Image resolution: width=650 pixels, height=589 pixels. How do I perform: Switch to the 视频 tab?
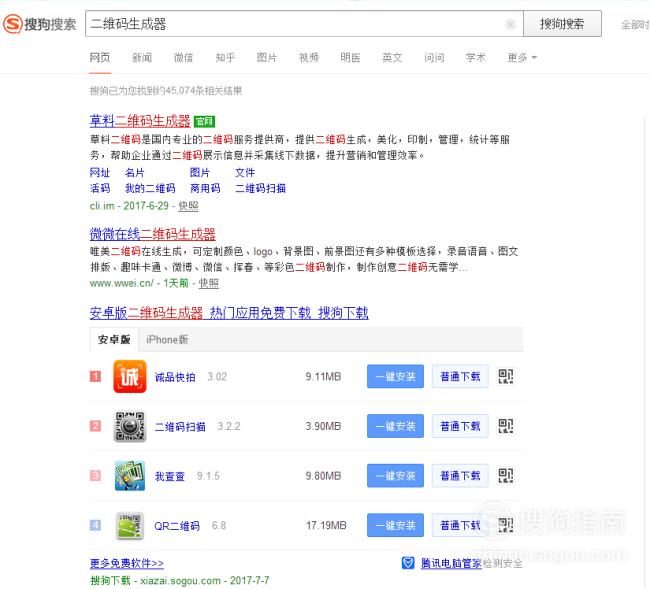(309, 58)
